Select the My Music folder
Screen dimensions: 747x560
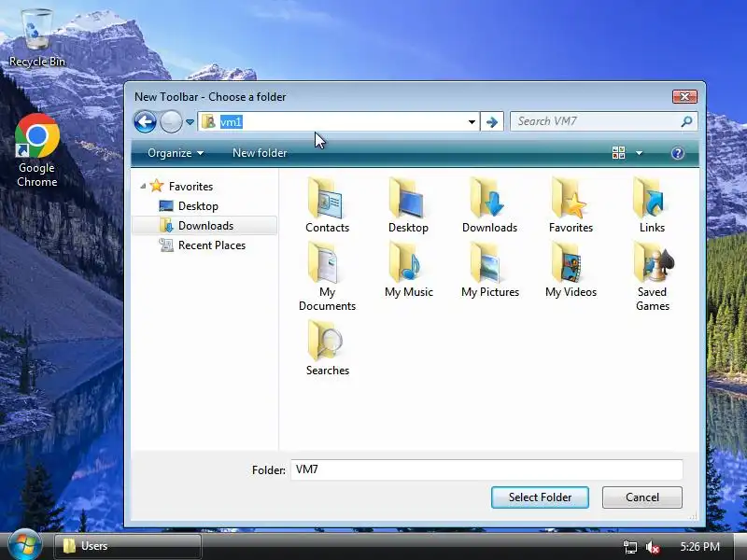pyautogui.click(x=409, y=270)
